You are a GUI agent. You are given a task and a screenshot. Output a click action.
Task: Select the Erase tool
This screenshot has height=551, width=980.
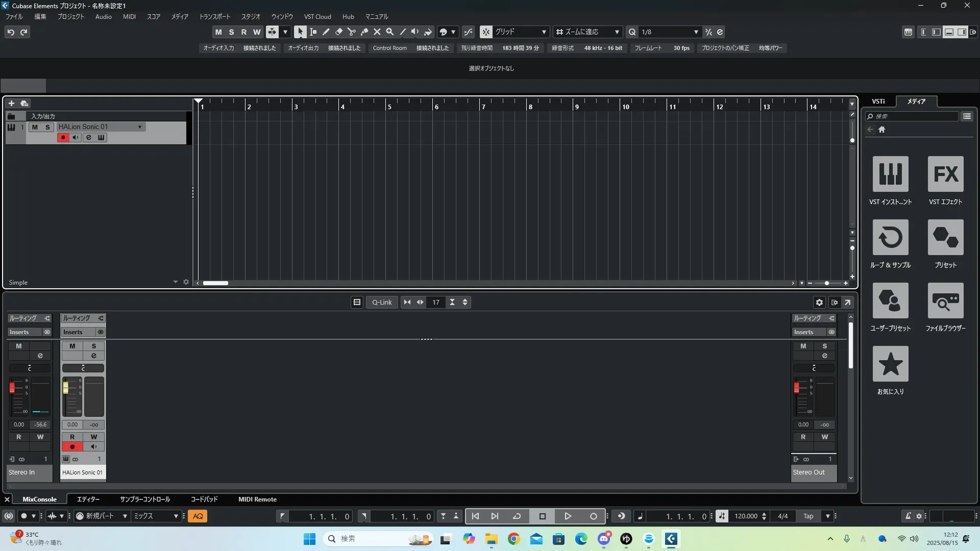pos(338,32)
